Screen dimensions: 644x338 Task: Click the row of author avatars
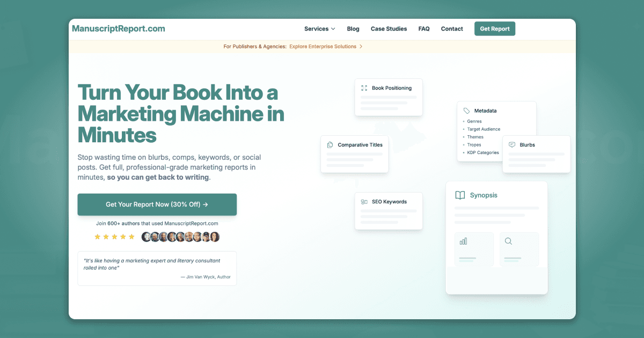[x=181, y=237]
